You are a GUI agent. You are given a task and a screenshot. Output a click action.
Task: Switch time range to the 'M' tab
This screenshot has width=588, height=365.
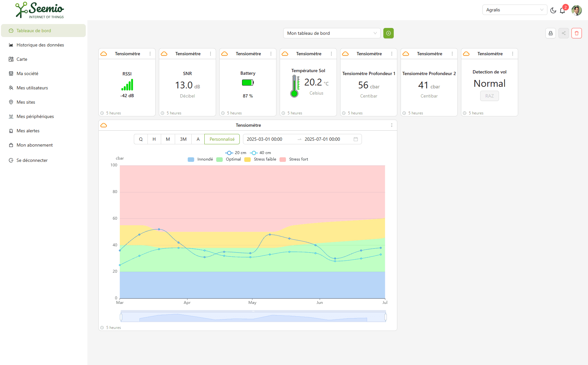coord(168,139)
